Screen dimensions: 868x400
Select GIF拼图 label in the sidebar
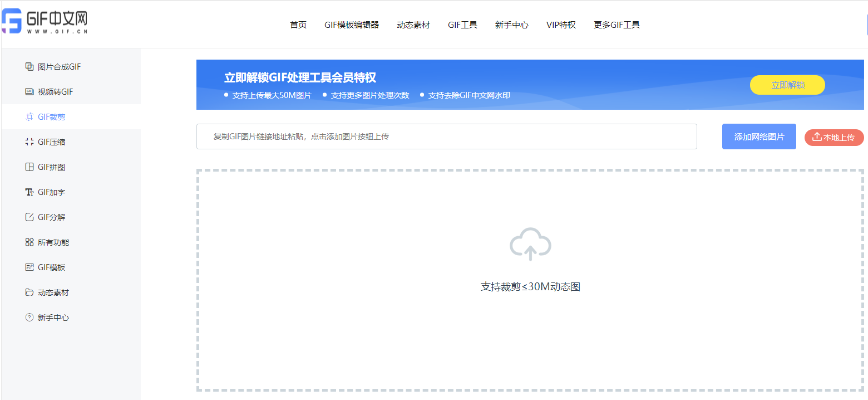[x=51, y=167]
